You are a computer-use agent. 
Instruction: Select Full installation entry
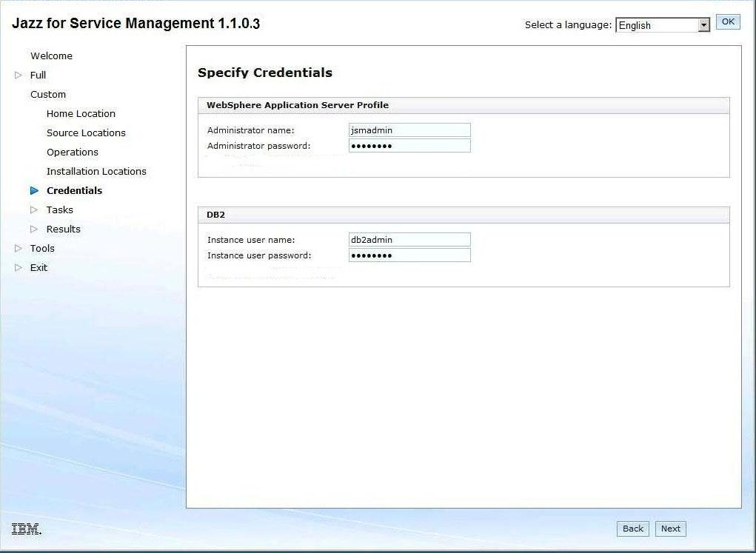(x=38, y=76)
